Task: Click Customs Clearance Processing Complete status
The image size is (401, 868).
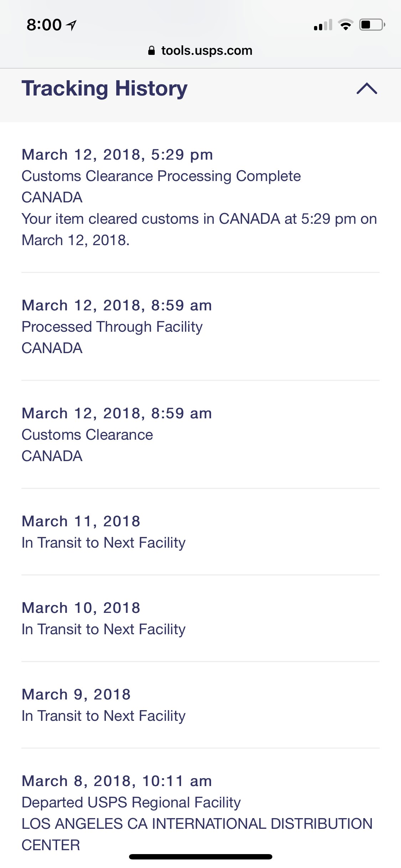Action: coord(161,176)
